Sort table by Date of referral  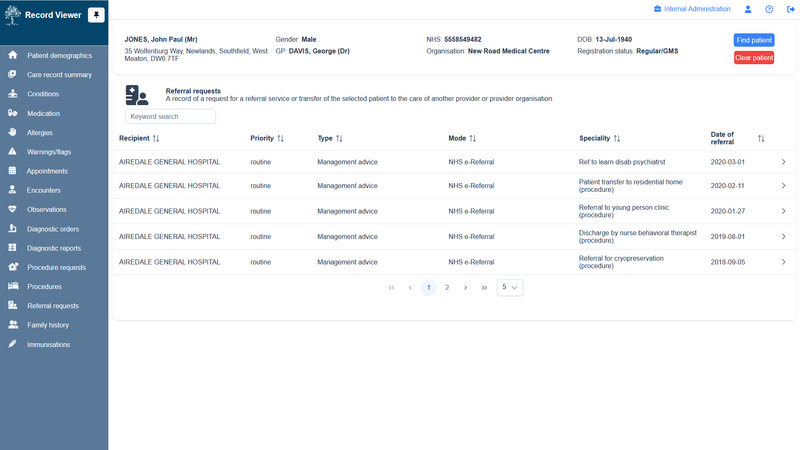pyautogui.click(x=761, y=138)
